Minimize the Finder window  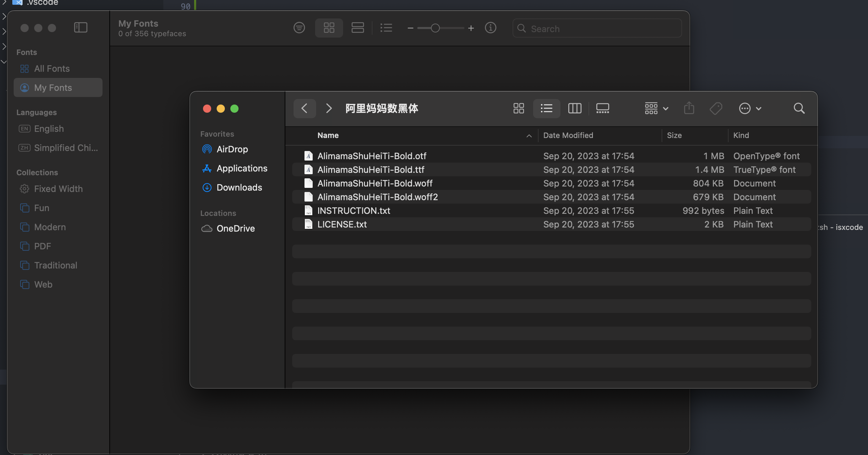click(x=220, y=109)
